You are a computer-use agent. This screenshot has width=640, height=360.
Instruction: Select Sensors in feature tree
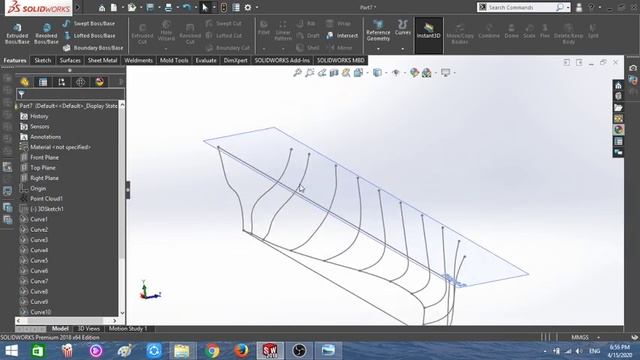[x=39, y=127]
